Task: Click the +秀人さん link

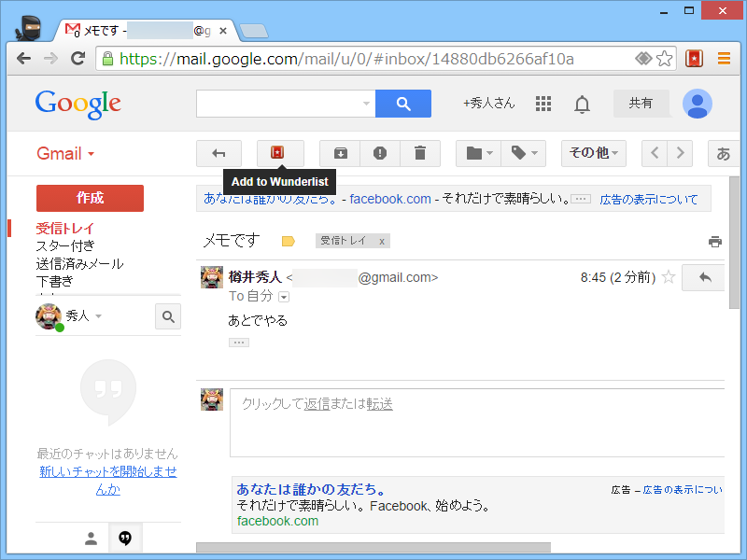Action: [488, 103]
